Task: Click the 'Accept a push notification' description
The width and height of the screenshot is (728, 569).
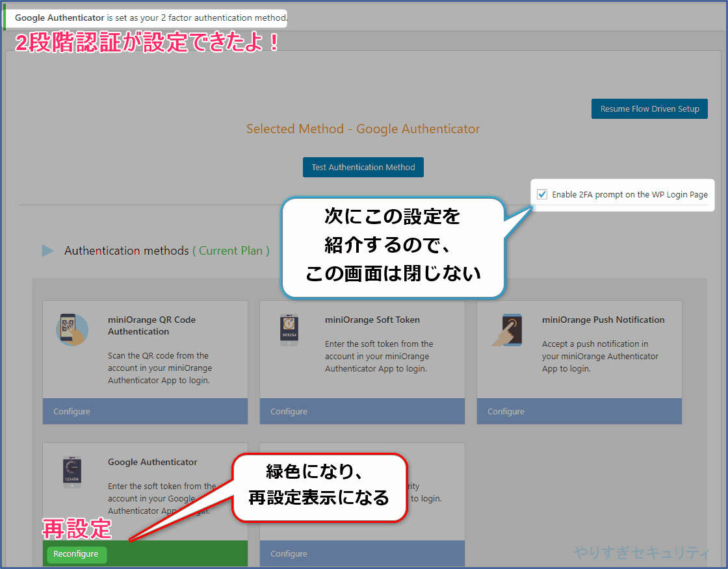Action: point(600,356)
